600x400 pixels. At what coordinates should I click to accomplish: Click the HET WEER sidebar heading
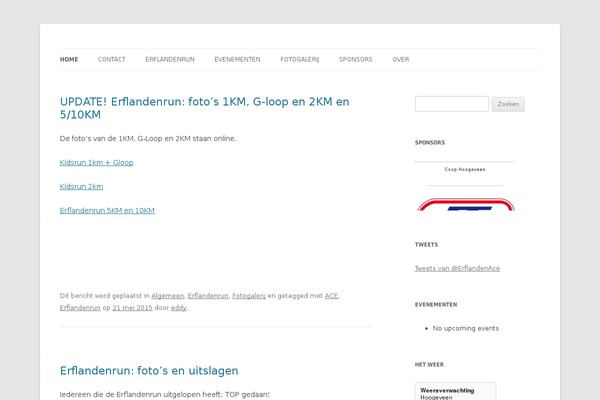pyautogui.click(x=429, y=364)
